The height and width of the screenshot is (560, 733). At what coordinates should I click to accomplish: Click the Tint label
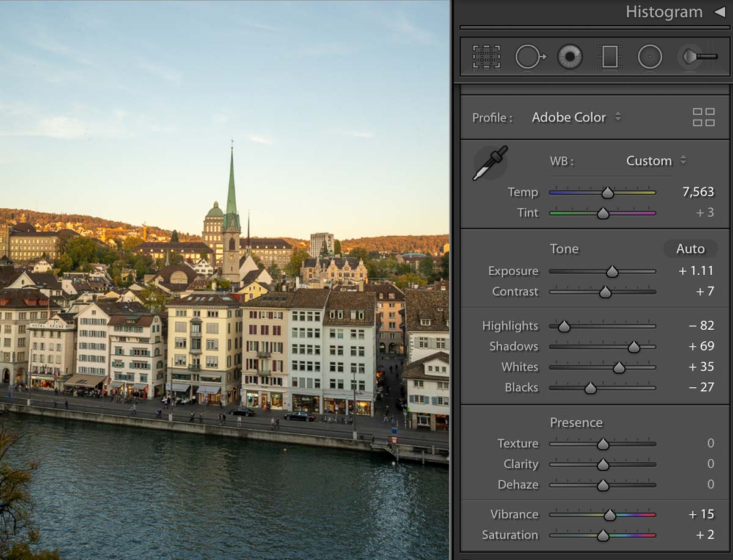[528, 213]
